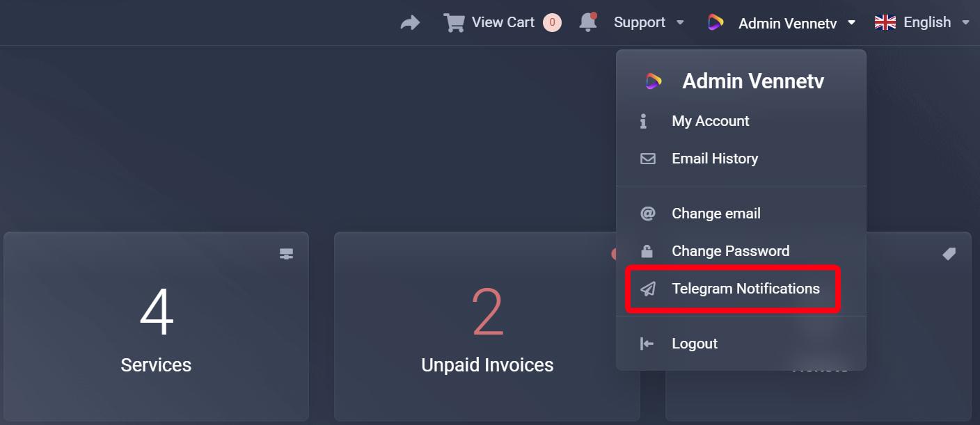Open the Unpaid Invoices card
Screen dimensions: 980x425
(487, 327)
